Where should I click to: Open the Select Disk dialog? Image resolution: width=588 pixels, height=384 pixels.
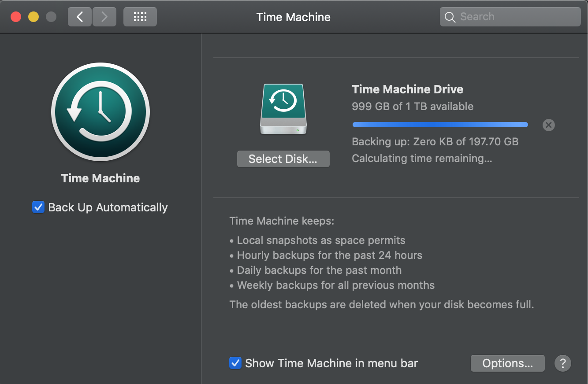283,159
